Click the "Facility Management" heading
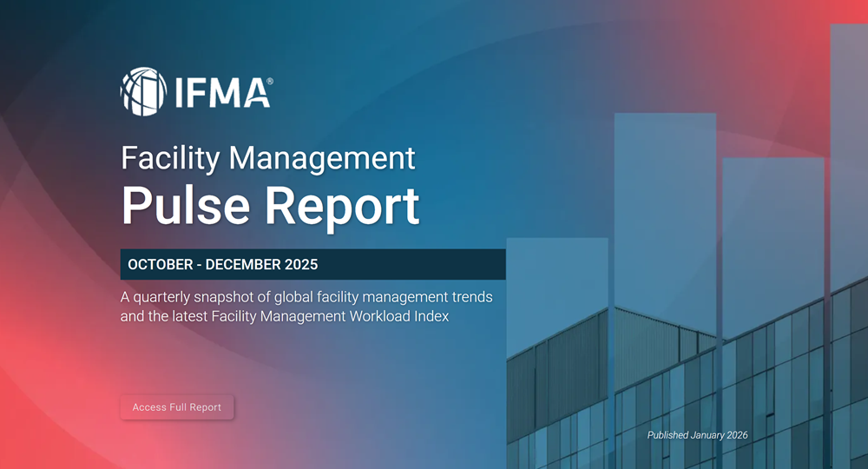Screen dimensions: 868x469 click(268, 158)
